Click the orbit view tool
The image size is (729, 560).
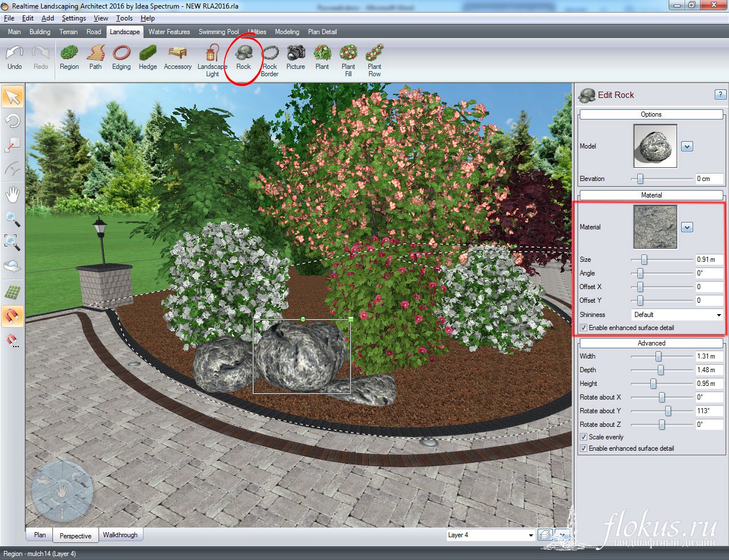[13, 267]
